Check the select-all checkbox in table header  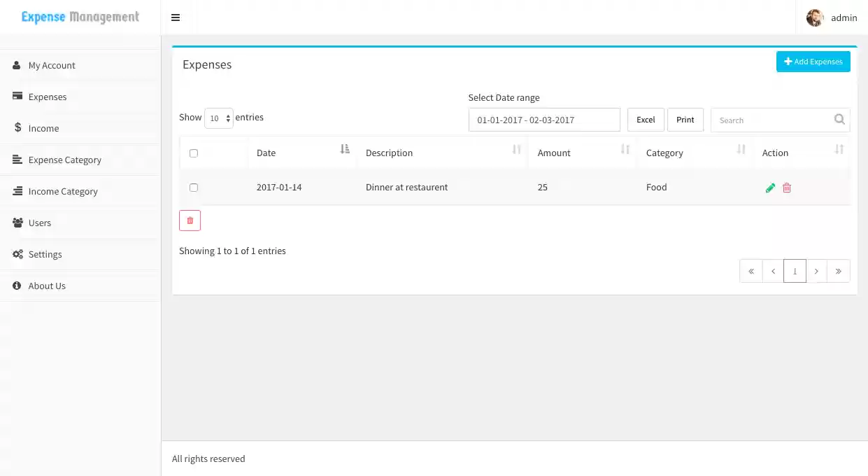194,153
